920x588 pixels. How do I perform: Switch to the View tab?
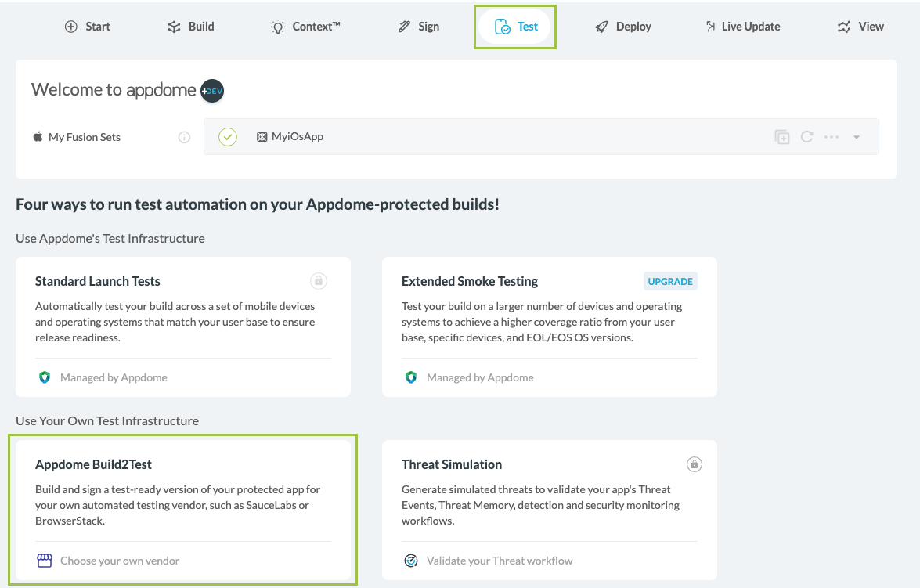[860, 27]
